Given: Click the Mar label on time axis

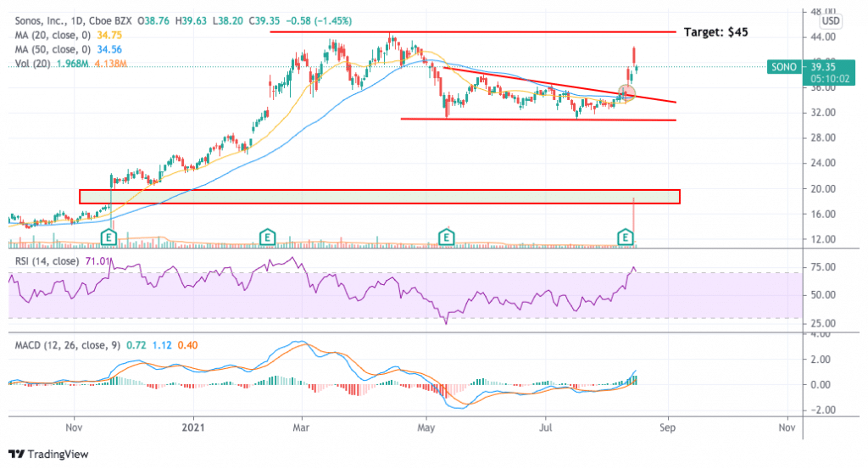Looking at the screenshot, I should coord(301,427).
